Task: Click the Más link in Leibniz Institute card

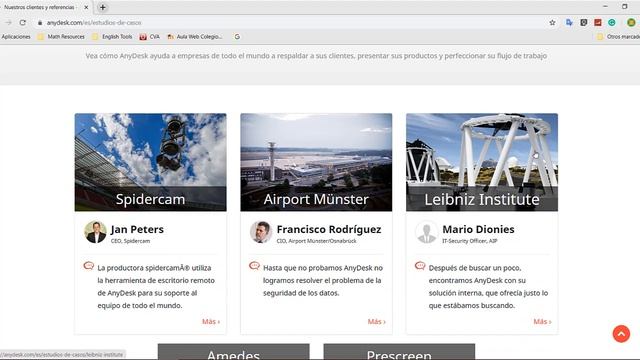Action: 542,322
